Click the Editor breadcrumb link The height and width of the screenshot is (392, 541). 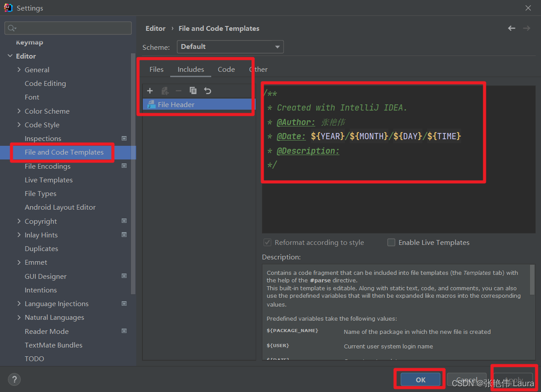point(156,28)
